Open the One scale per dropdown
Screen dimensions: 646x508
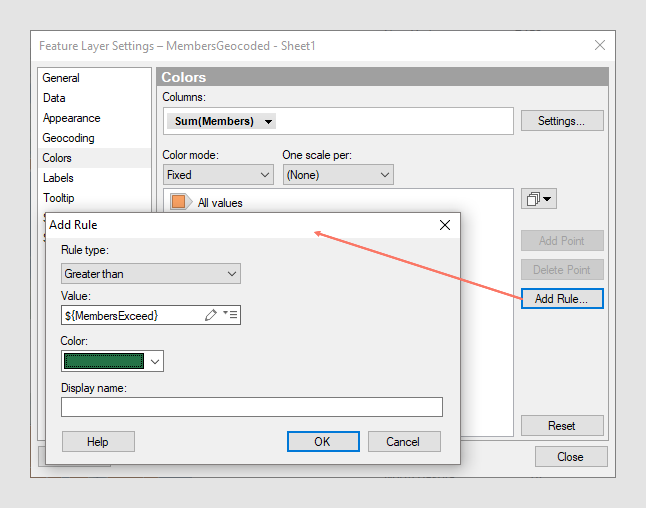(338, 175)
